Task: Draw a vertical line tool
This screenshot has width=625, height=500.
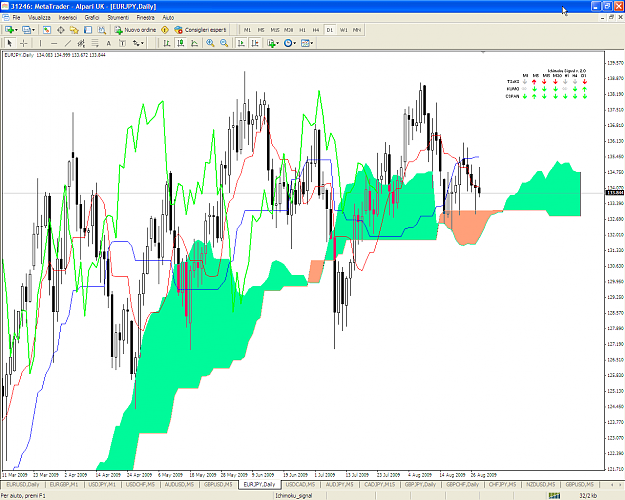Action: 40,43
